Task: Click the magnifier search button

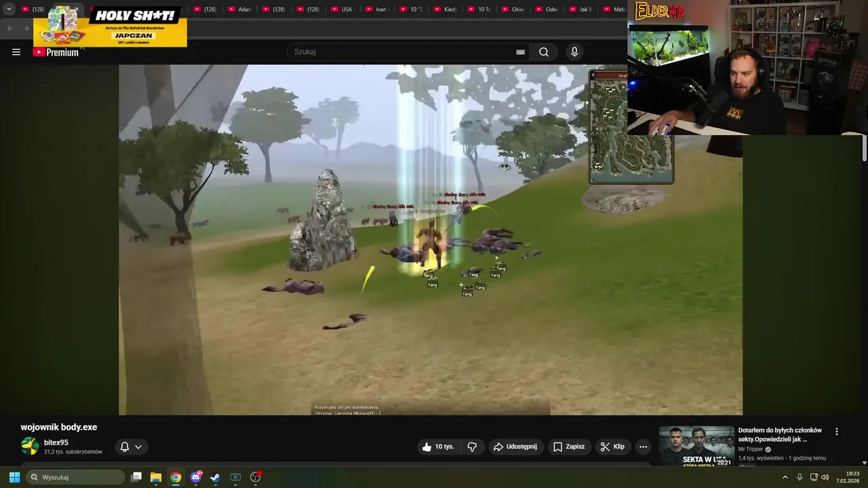Action: tap(544, 52)
